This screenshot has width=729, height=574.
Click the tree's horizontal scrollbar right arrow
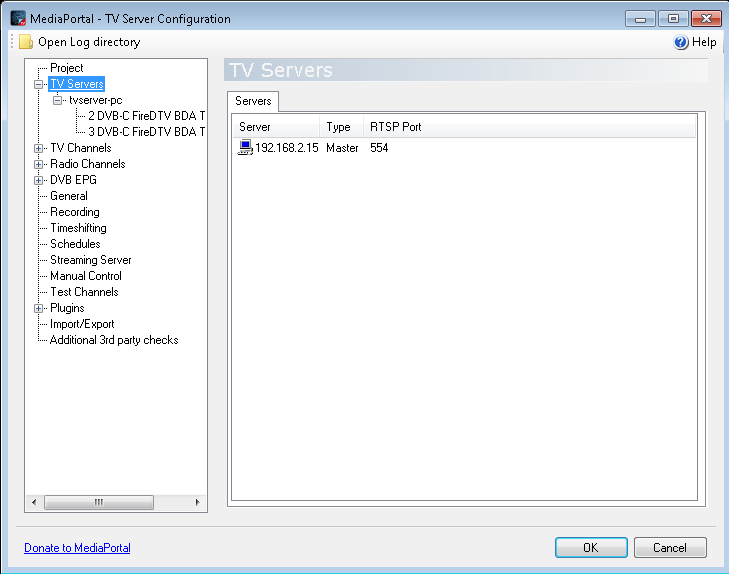point(197,502)
